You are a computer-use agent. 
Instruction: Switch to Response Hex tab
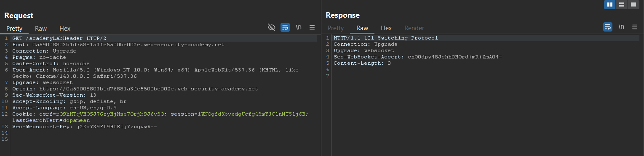[x=386, y=28]
